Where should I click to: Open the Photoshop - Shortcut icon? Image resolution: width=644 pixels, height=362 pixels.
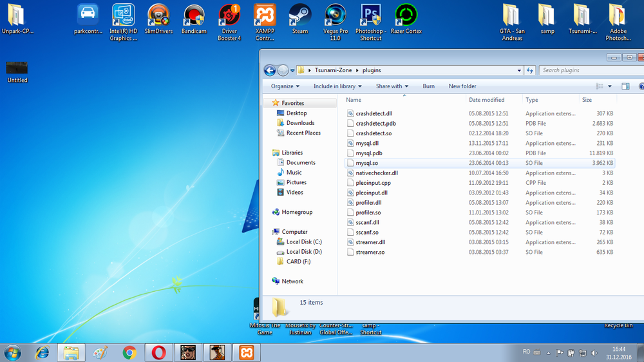pos(370,22)
